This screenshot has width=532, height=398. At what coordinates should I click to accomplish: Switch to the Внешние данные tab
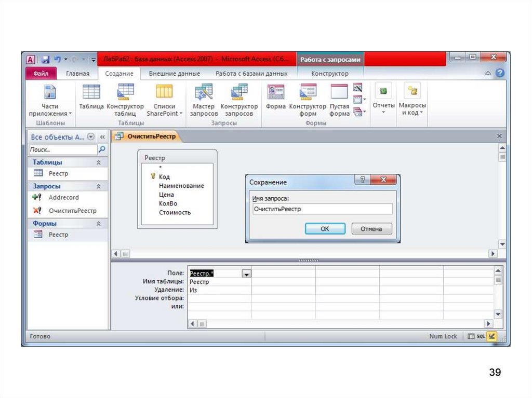pos(175,74)
